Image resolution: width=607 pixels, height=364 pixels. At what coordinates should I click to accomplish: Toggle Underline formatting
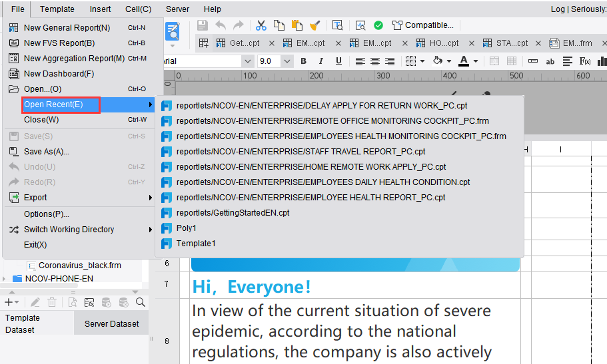(x=338, y=61)
